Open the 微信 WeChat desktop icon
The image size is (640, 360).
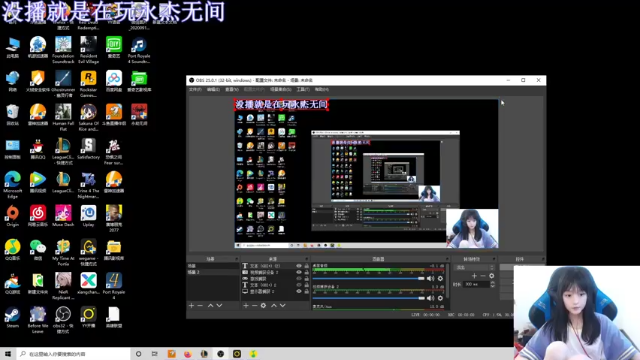pyautogui.click(x=38, y=250)
